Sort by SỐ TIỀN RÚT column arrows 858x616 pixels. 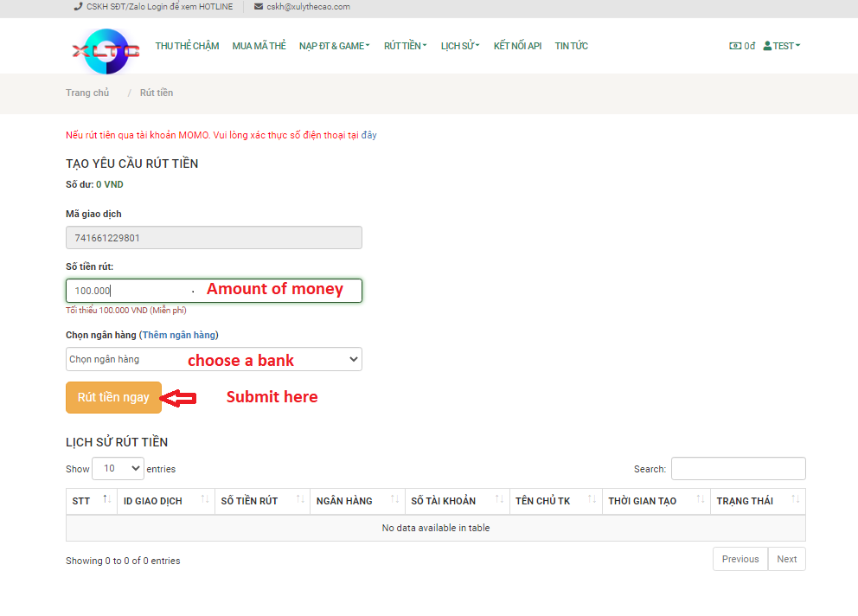300,499
